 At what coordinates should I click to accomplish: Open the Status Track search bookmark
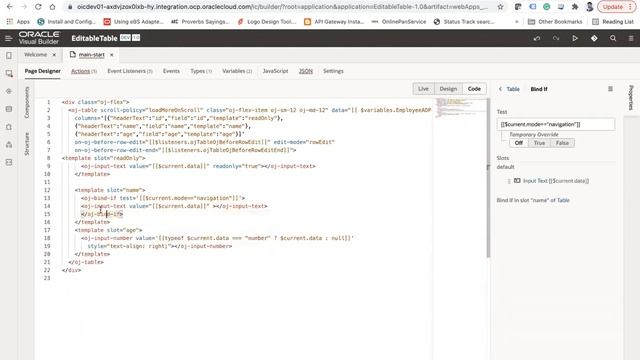click(464, 22)
